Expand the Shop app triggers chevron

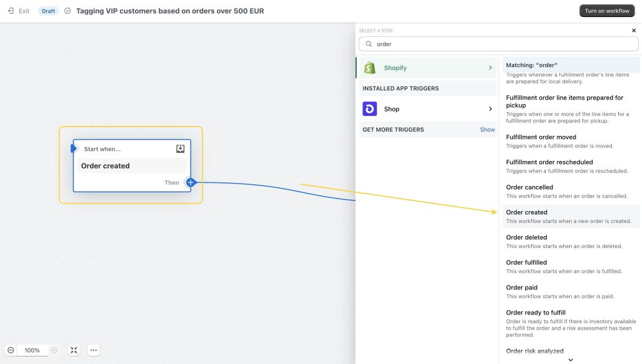point(490,108)
